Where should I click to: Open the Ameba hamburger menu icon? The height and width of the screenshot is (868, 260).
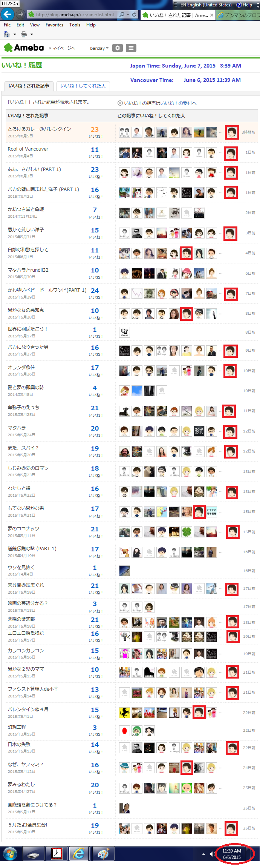click(131, 48)
